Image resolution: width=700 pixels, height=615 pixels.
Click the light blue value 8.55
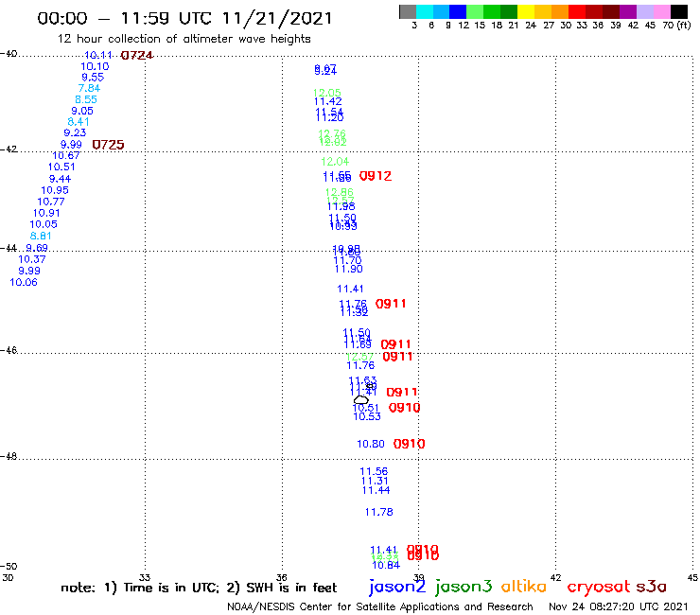tap(86, 99)
